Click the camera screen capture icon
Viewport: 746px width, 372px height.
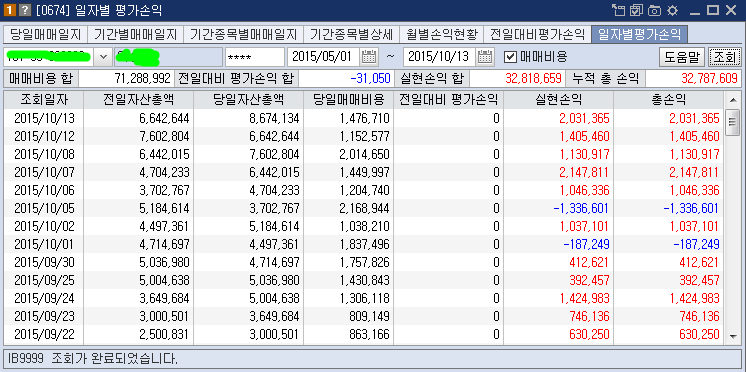pyautogui.click(x=654, y=10)
